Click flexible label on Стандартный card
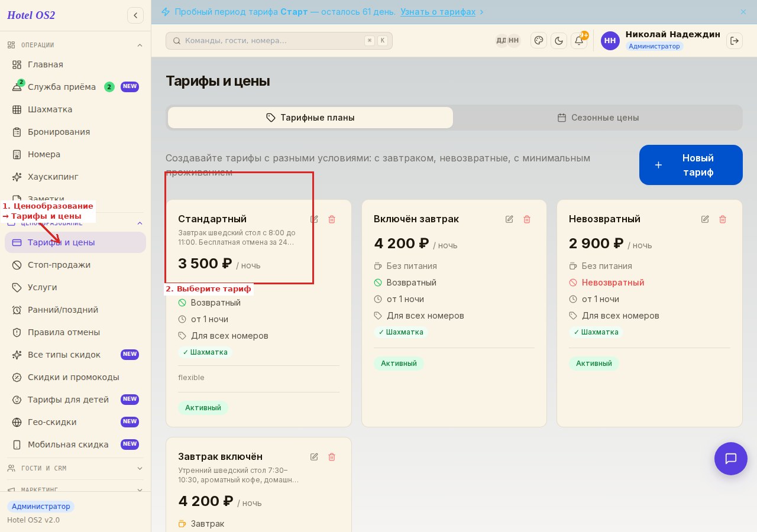Screen dimensions: 757x532 tap(191, 378)
